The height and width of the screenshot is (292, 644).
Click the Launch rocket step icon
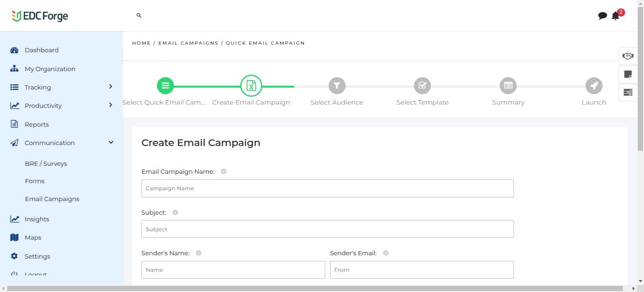tap(594, 86)
